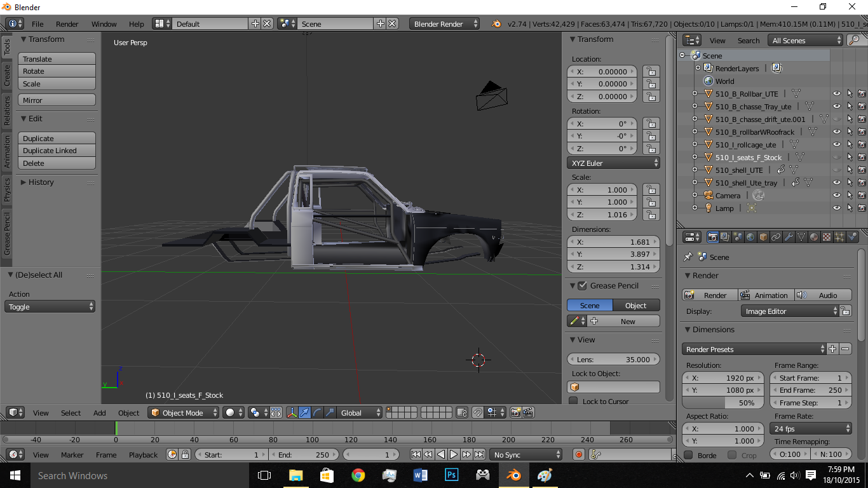Toggle the 3D manipulator widget icon

(x=292, y=412)
